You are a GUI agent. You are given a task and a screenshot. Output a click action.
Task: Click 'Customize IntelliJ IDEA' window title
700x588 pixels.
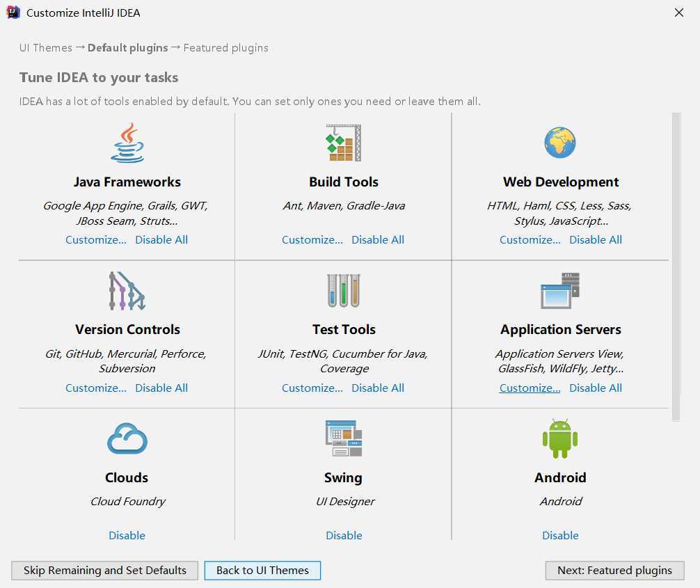point(83,13)
